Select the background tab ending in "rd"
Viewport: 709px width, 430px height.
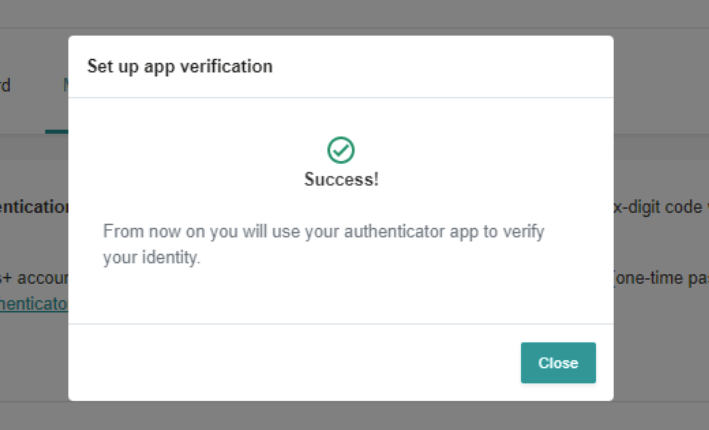6,86
